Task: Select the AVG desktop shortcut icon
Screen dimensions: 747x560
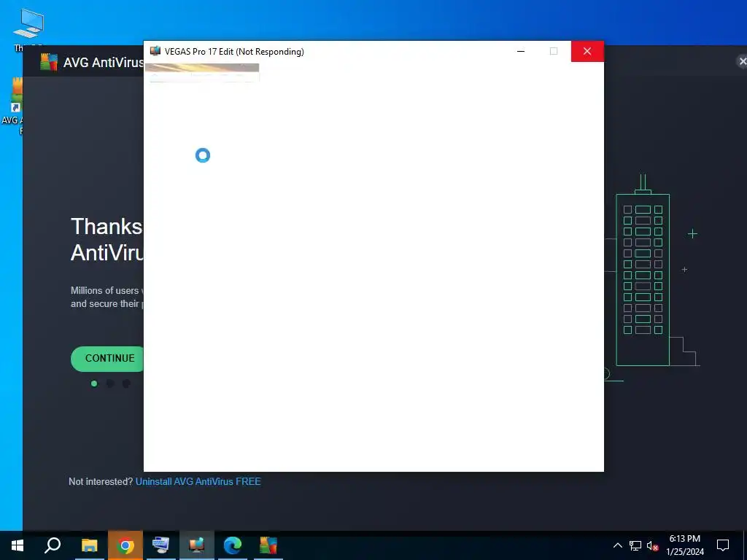Action: (12, 105)
